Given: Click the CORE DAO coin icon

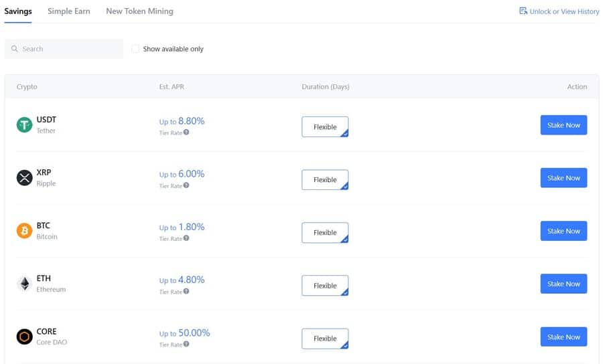Looking at the screenshot, I should pyautogui.click(x=25, y=337).
